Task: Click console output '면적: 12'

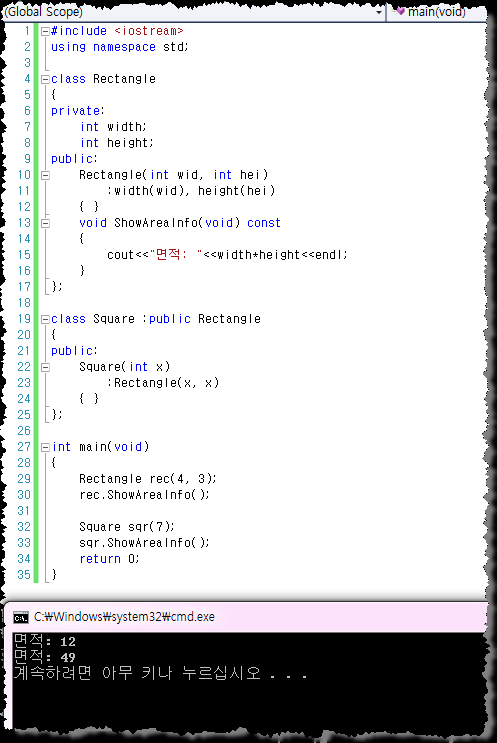Action: click(x=45, y=641)
